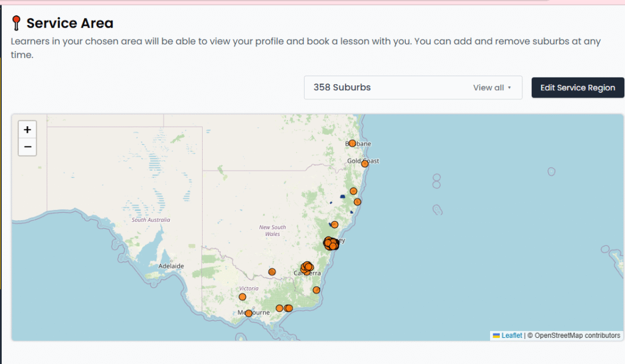Zoom in on the service area map
This screenshot has width=625, height=364.
click(x=27, y=130)
